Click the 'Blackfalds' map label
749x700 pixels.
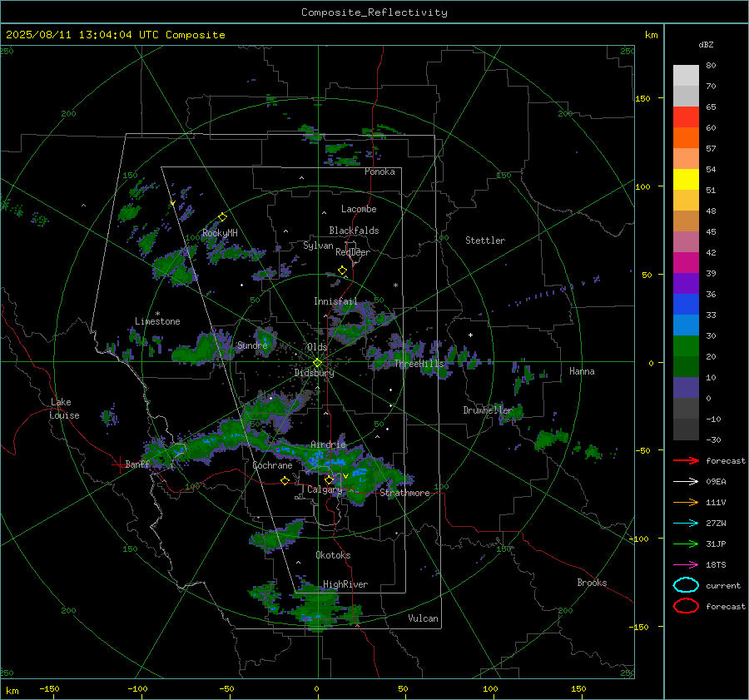[354, 231]
